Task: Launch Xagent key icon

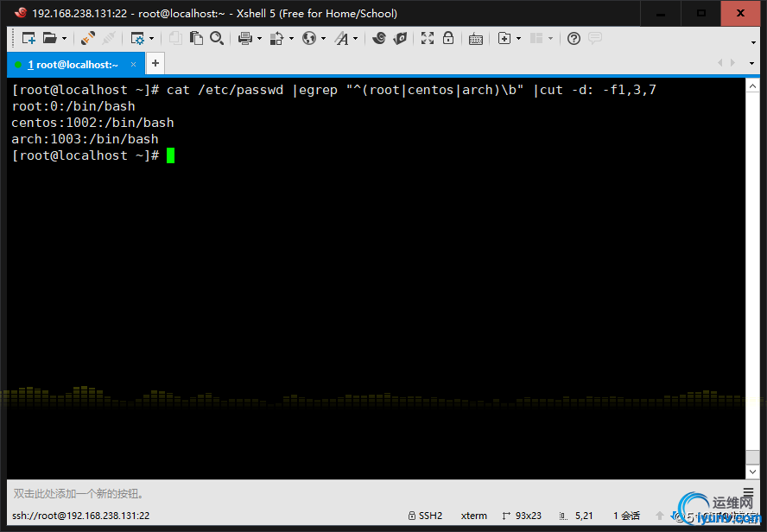Action: 400,38
